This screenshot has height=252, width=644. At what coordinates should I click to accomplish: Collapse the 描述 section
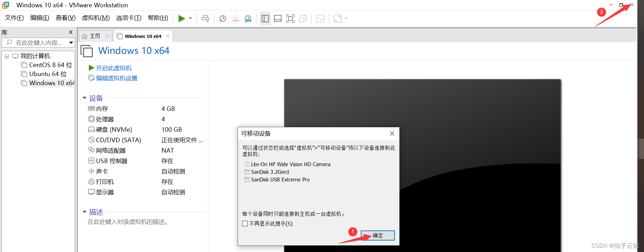click(x=85, y=212)
